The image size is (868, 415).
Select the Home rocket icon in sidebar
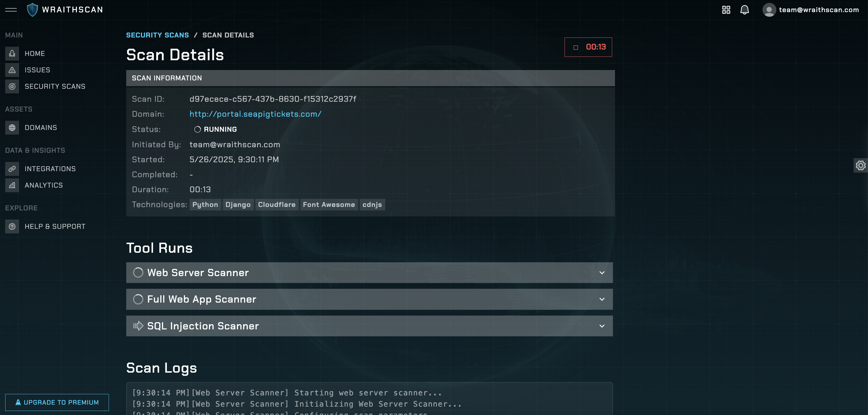tap(12, 53)
